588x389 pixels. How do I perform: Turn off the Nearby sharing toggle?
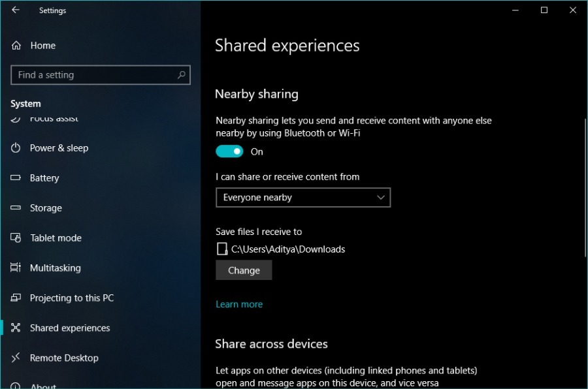229,151
